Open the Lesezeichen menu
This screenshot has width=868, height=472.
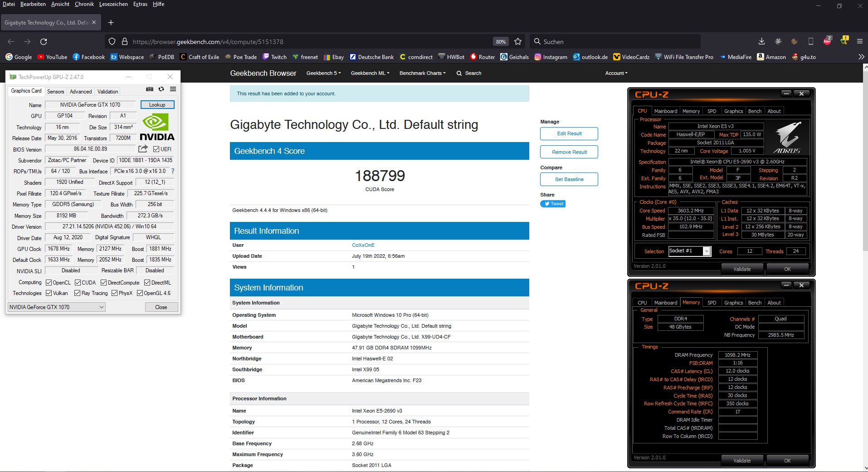click(x=113, y=4)
